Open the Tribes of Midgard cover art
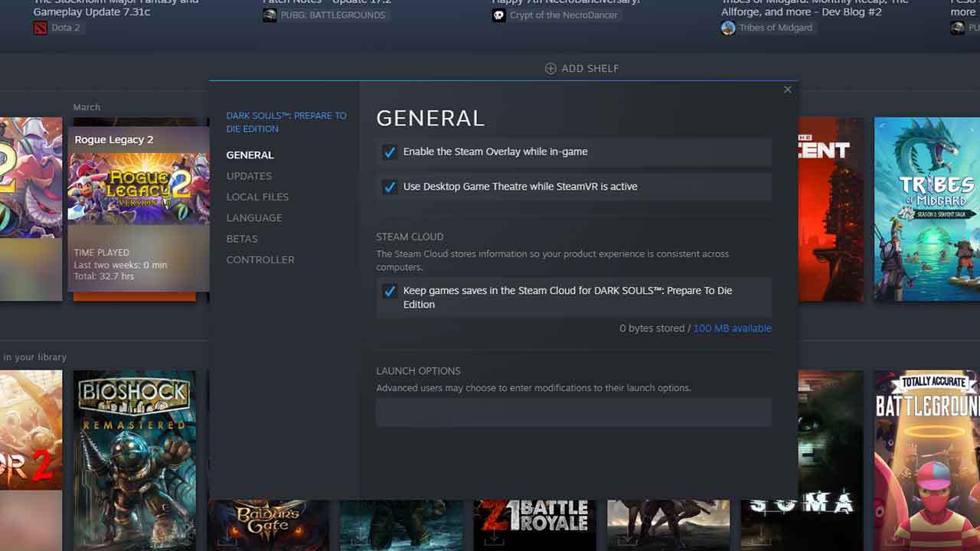 point(926,209)
